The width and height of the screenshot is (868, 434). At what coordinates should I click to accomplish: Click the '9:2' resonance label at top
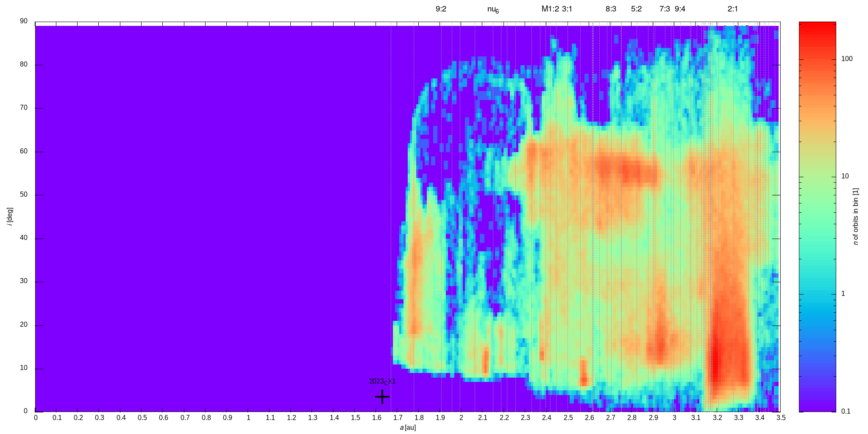coord(441,9)
